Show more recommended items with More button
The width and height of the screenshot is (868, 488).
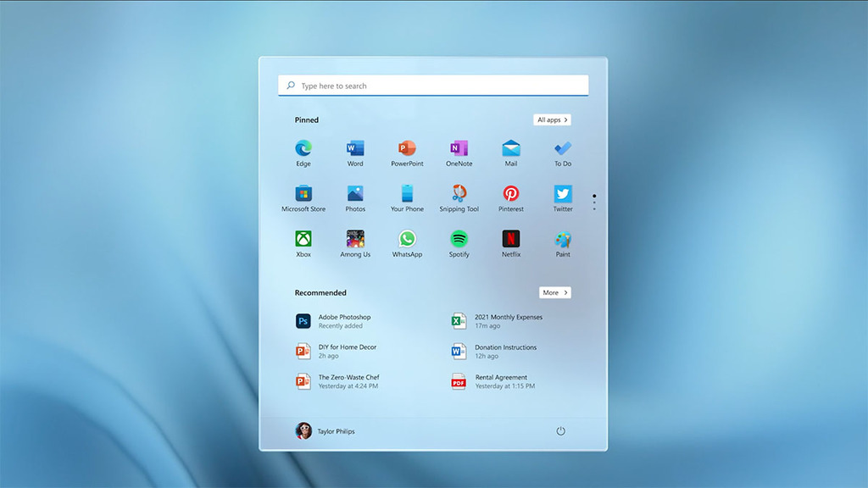[555, 292]
